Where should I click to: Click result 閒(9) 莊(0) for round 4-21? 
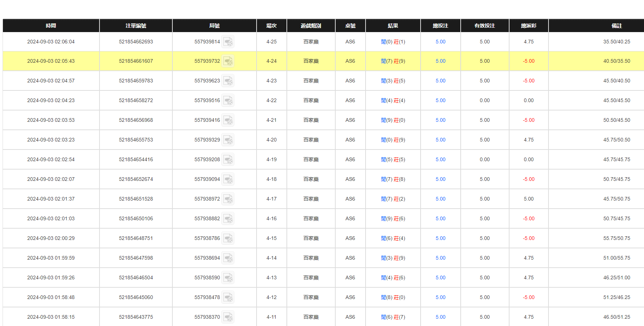click(x=393, y=120)
